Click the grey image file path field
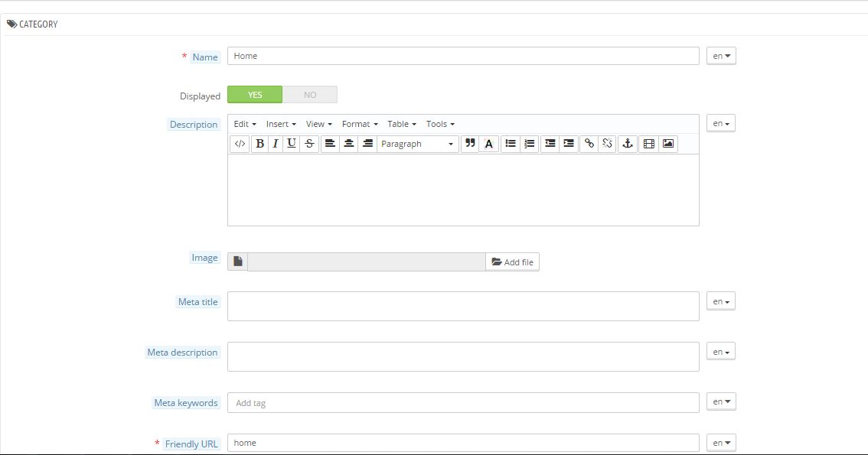Viewport: 868px width, 455px height. pyautogui.click(x=367, y=262)
